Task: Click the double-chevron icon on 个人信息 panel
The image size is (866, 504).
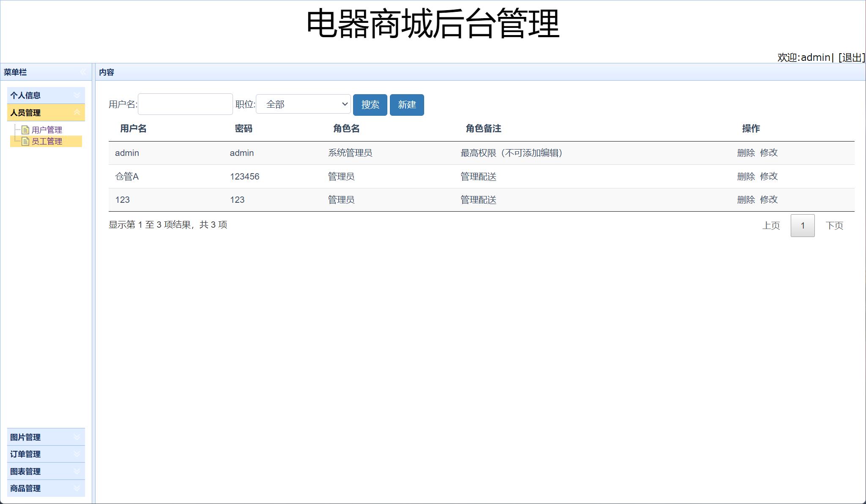Action: pyautogui.click(x=77, y=95)
